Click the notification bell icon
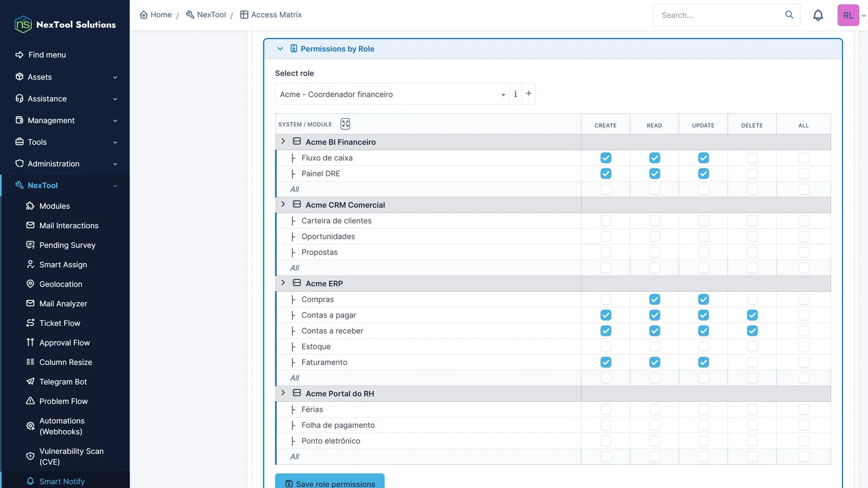 point(818,15)
